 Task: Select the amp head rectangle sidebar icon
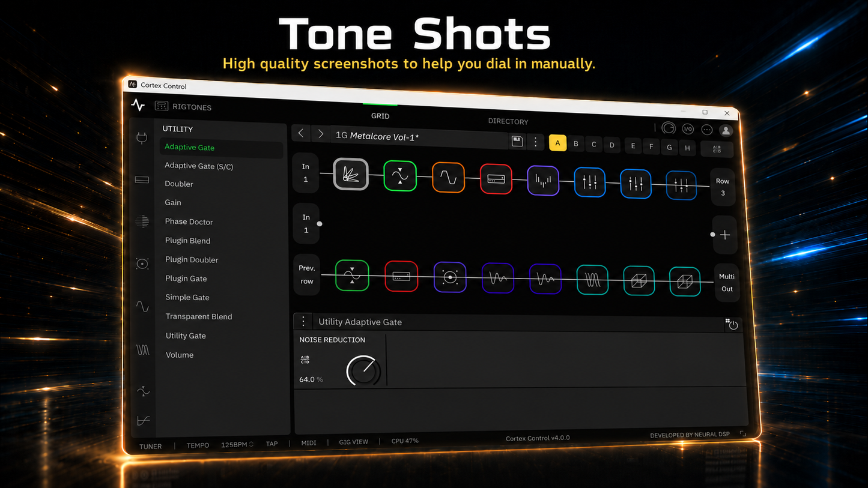click(142, 179)
